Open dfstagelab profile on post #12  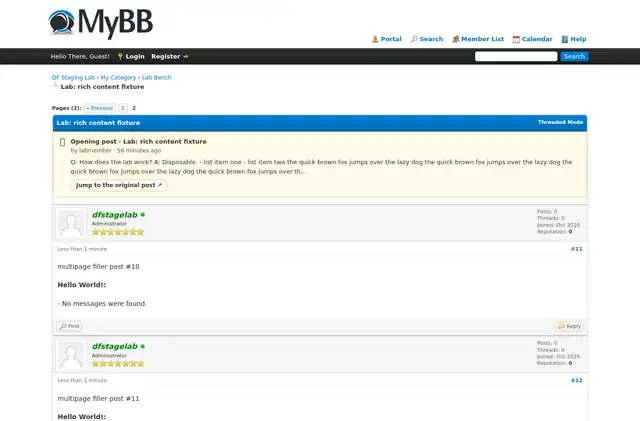click(x=115, y=346)
